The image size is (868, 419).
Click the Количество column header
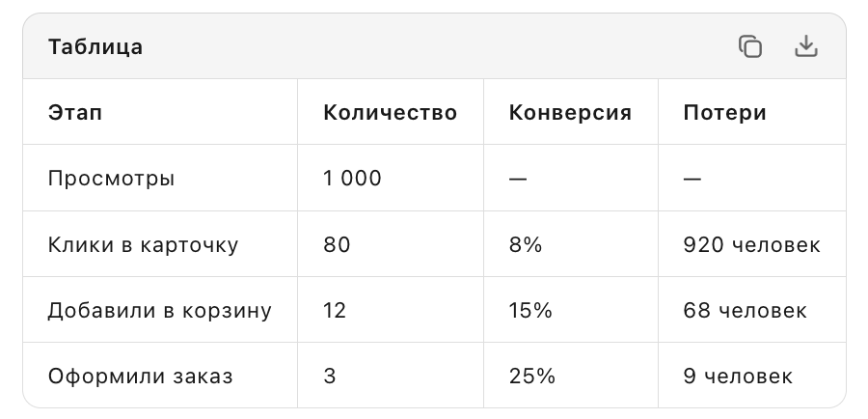[x=391, y=113]
